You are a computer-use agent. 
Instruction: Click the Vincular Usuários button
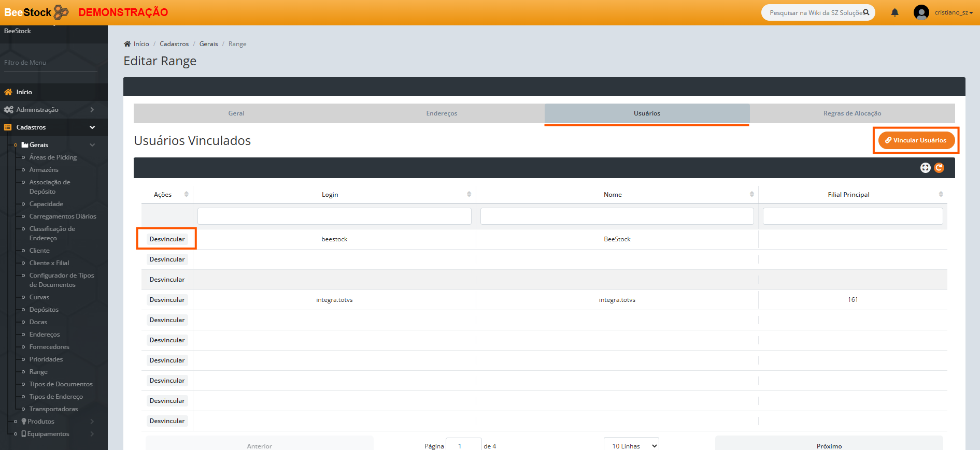point(916,140)
